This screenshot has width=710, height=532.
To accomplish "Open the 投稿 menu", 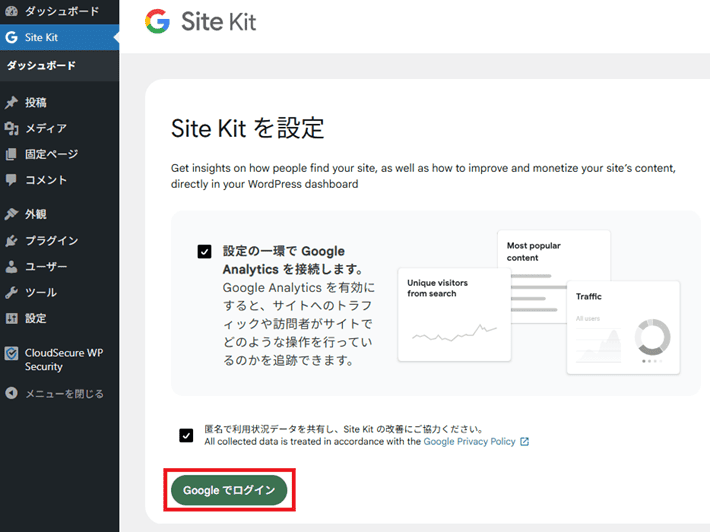I will pos(59,102).
